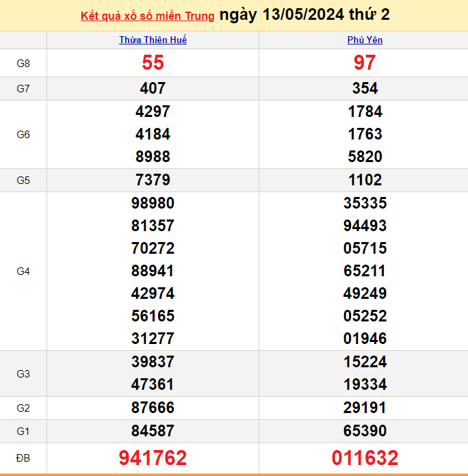Select G2 number 87666

pyautogui.click(x=153, y=408)
